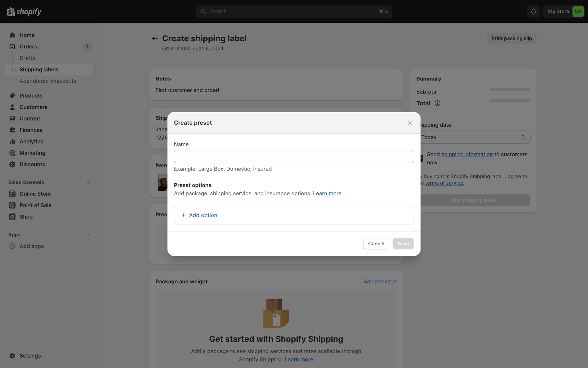Click Cancel in the Create preset dialog
588x368 pixels.
(376, 243)
